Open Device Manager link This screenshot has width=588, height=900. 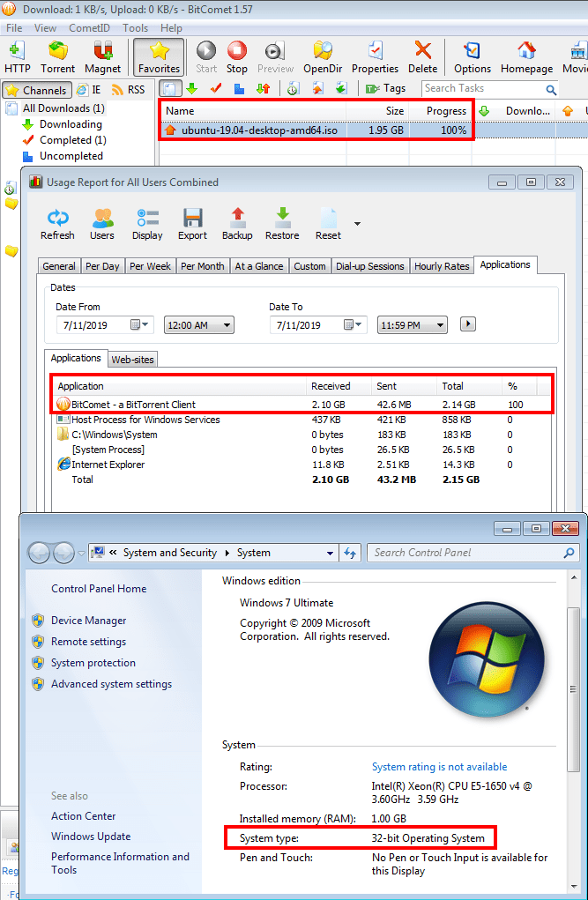coord(88,621)
